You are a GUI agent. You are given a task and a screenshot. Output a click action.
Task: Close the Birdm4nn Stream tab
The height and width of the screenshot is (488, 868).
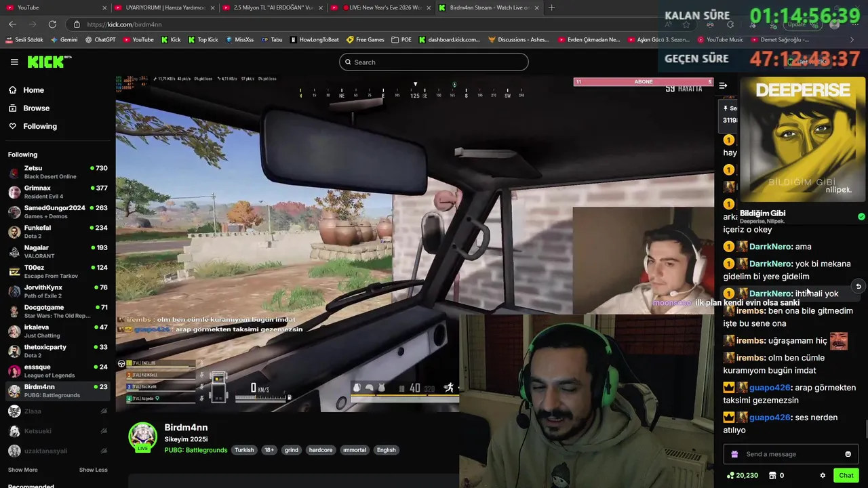[536, 7]
